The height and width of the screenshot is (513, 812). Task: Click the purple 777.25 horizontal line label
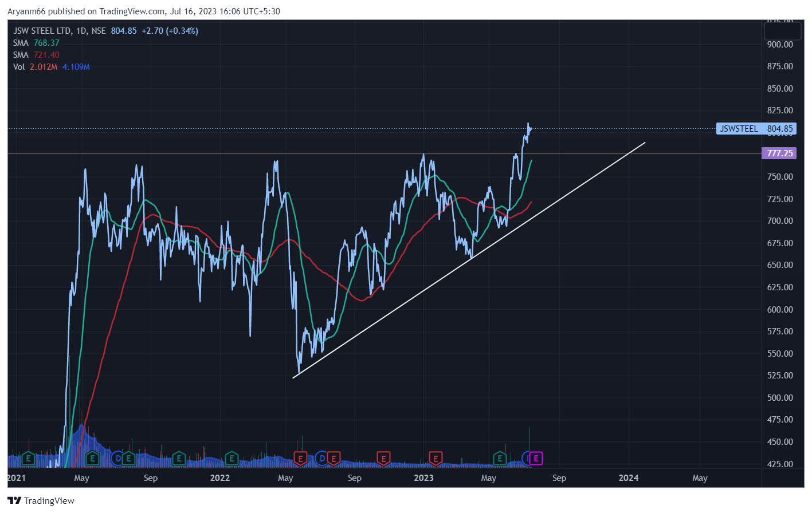tap(779, 153)
